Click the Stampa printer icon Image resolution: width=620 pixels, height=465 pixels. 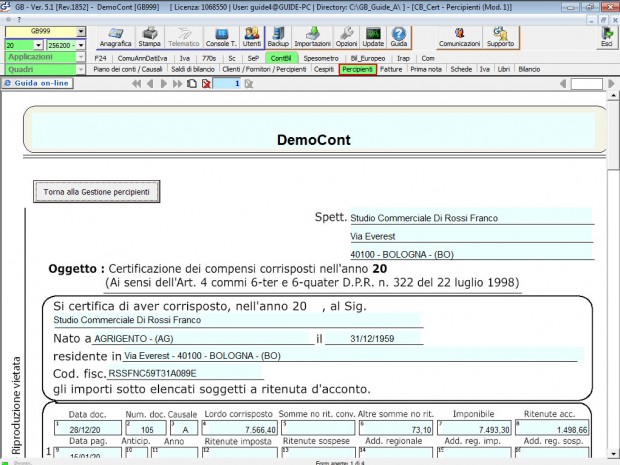coord(149,37)
